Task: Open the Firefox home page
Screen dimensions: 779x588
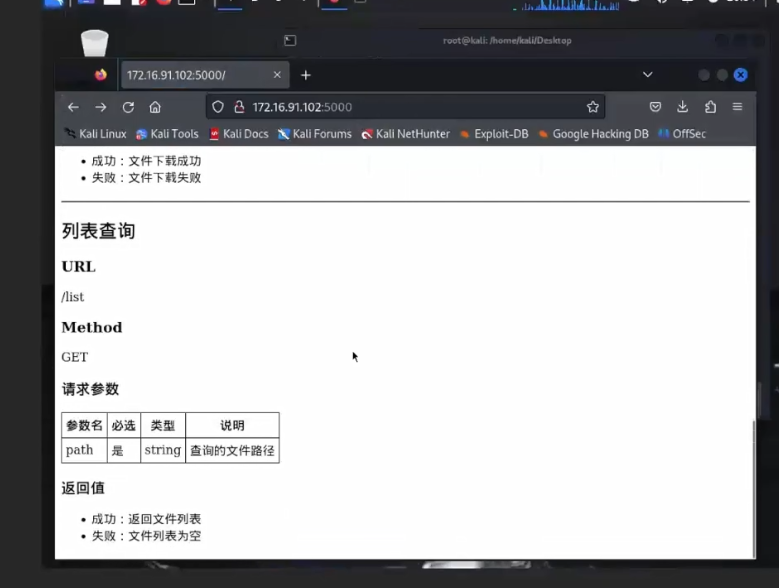Action: click(155, 107)
